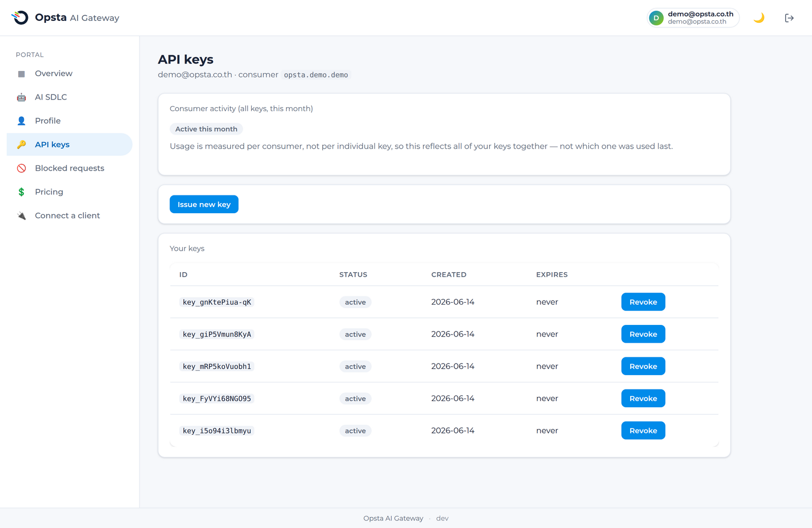Click the active status of key_gnKtePiua-qK

355,302
